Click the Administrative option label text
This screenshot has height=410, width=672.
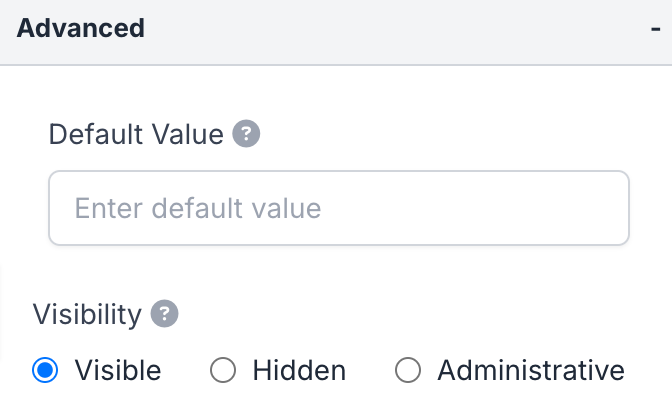tap(531, 371)
